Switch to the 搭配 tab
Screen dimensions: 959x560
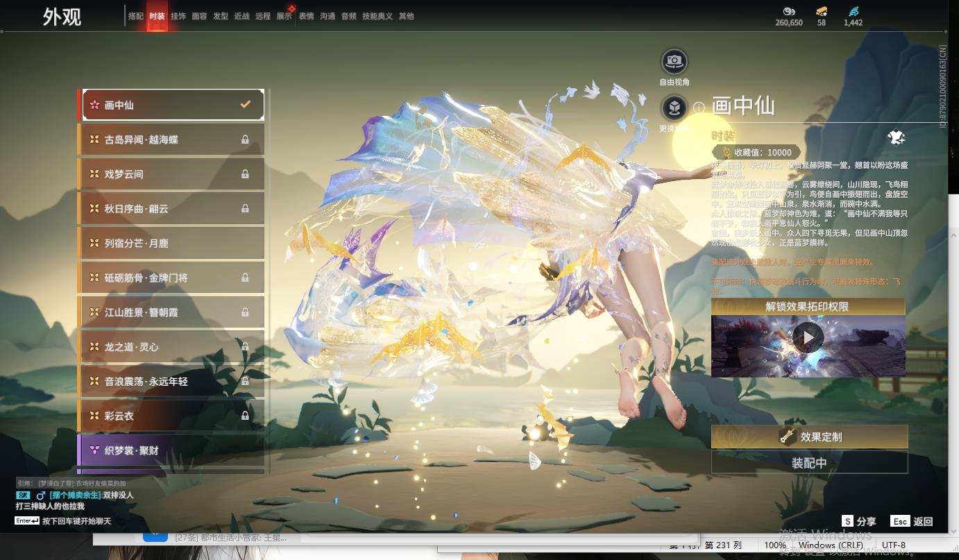tap(136, 16)
